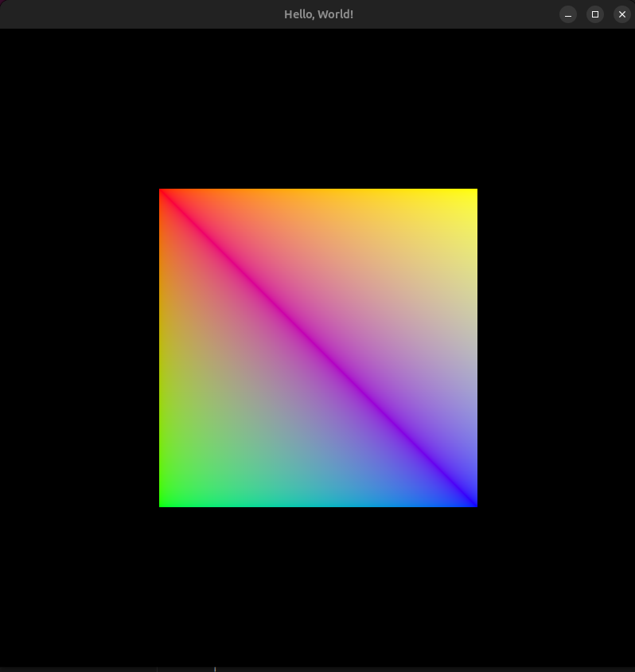Maximize the Hello, World! window
635x672 pixels.
point(594,14)
